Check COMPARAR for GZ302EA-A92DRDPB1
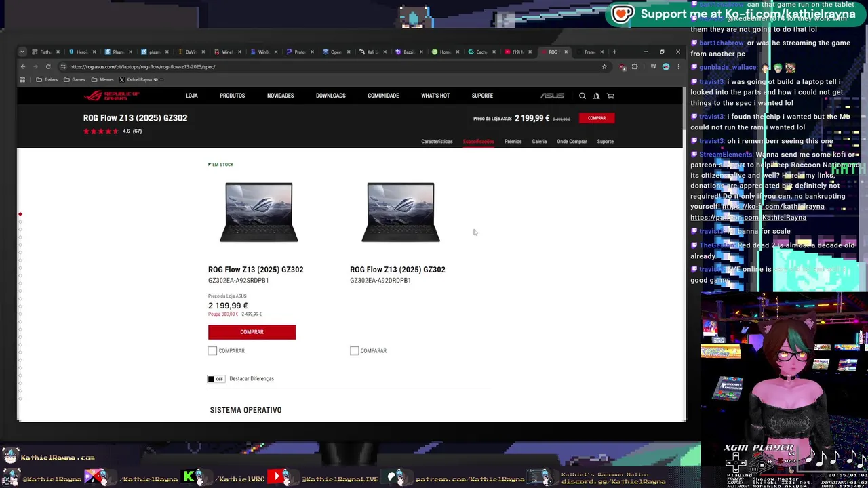Image resolution: width=868 pixels, height=488 pixels. (354, 351)
